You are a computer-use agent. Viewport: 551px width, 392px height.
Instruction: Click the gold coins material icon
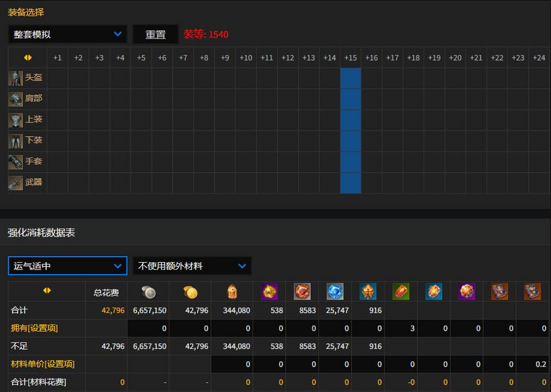[x=190, y=291]
